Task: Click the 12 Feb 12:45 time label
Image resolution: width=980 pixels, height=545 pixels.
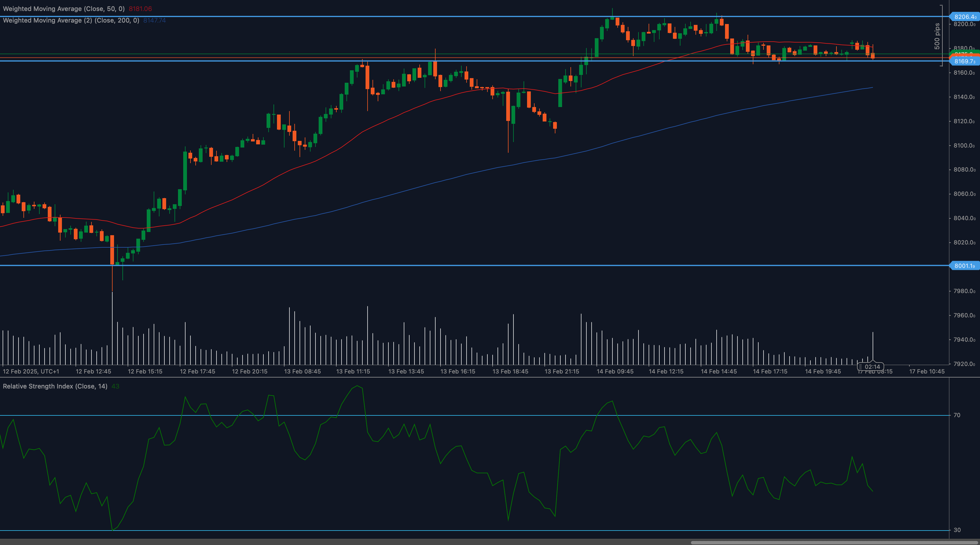Action: click(93, 371)
